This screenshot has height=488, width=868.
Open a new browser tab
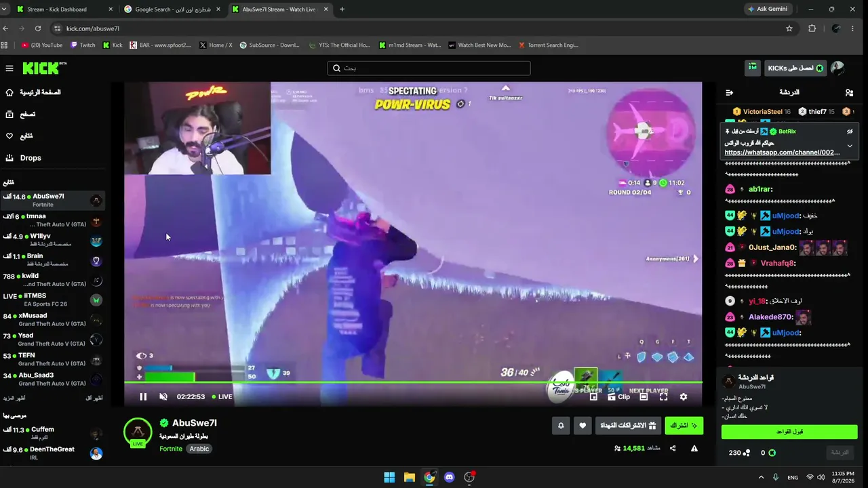[342, 9]
